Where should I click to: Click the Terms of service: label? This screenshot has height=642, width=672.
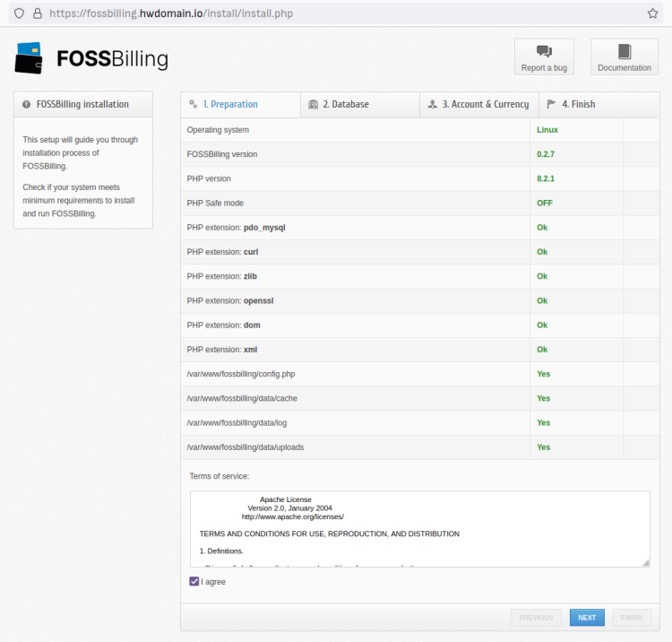click(x=220, y=476)
